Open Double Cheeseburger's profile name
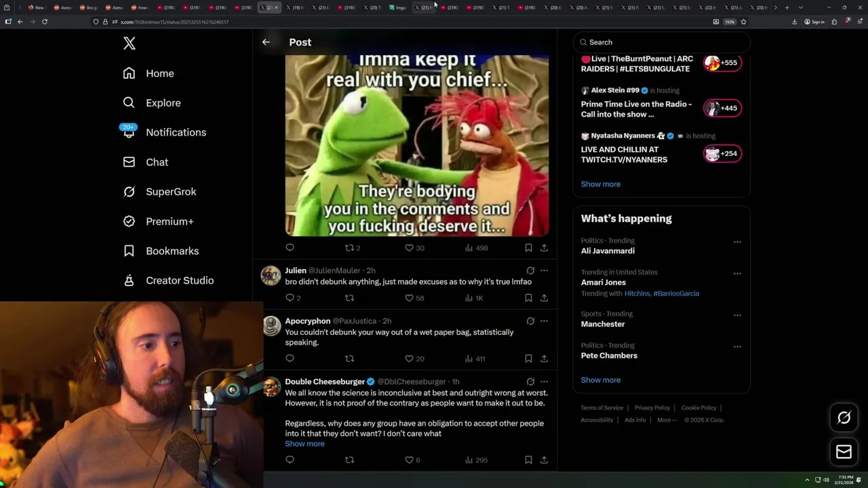868x488 pixels. pyautogui.click(x=325, y=382)
